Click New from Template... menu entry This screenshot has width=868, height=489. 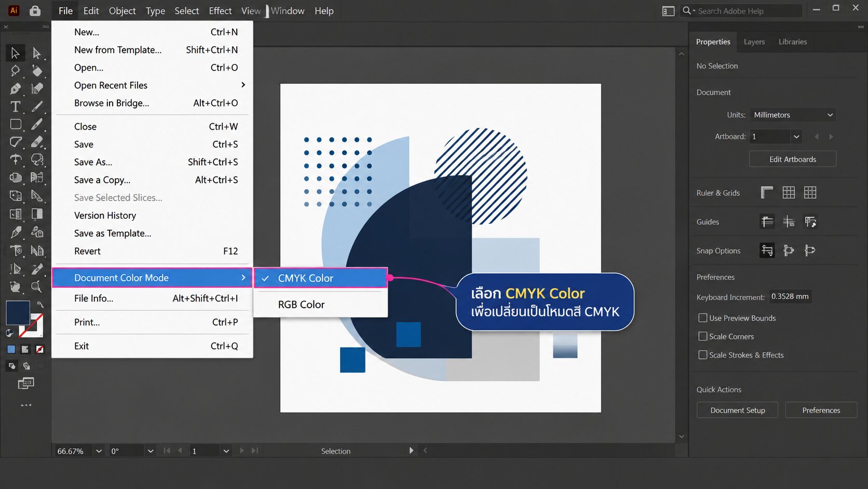153,50
